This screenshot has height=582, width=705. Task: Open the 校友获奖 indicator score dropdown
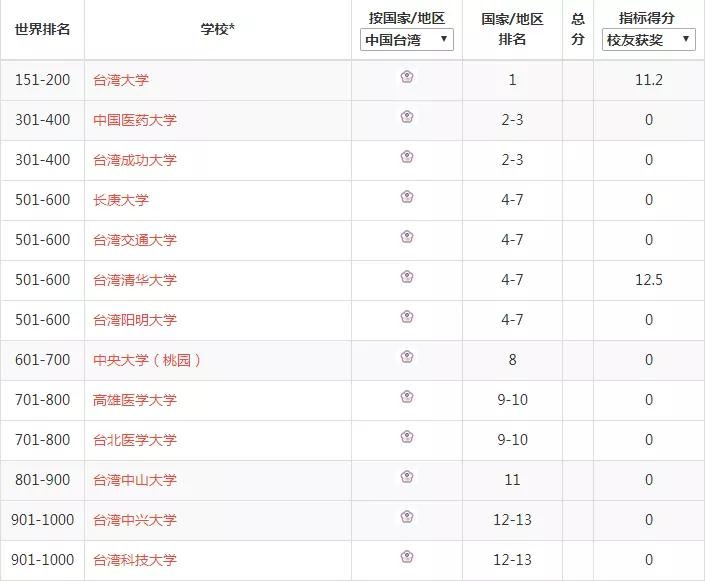click(648, 40)
